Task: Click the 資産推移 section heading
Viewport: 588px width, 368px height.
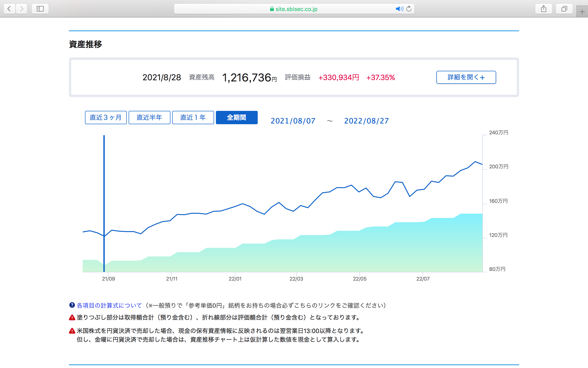Action: (x=85, y=44)
